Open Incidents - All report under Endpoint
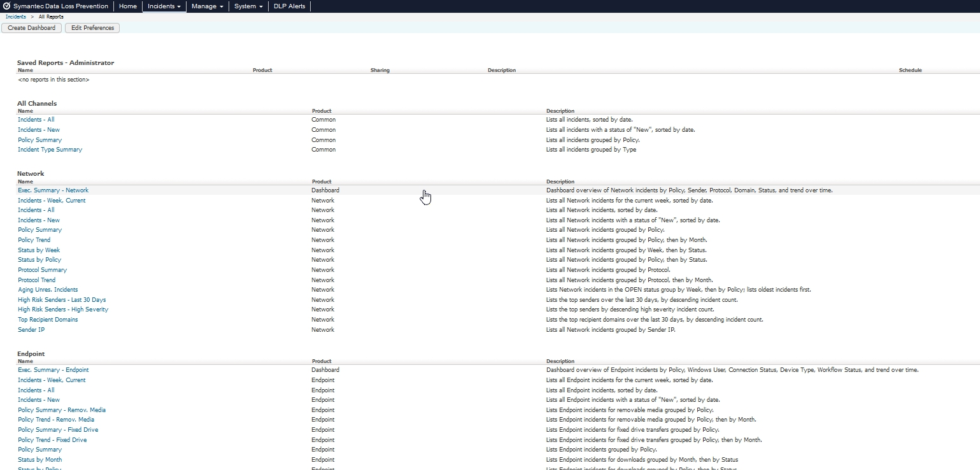 pos(36,390)
